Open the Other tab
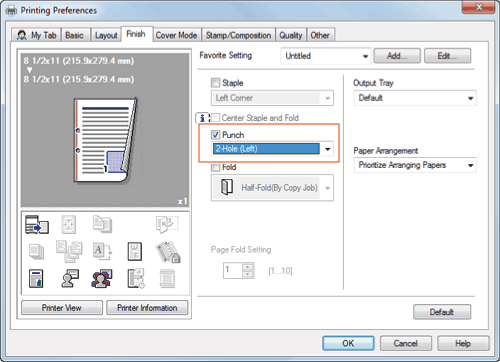The width and height of the screenshot is (500, 362). pyautogui.click(x=320, y=35)
